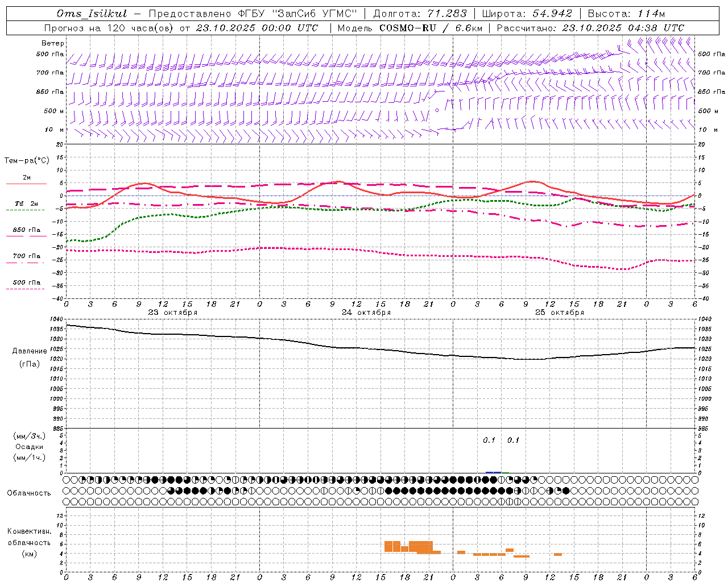Click the Рассчитано: 23.10.2025 04:38 UTC text
The image size is (728, 582).
click(590, 28)
